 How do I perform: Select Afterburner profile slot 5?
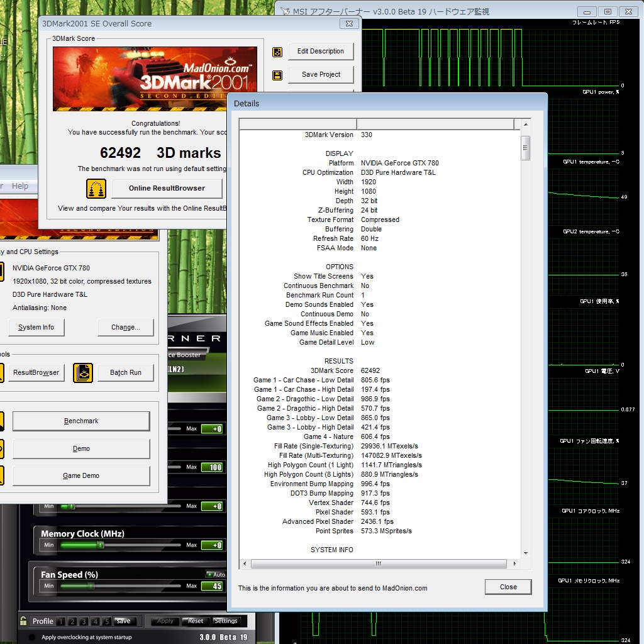pyautogui.click(x=107, y=621)
